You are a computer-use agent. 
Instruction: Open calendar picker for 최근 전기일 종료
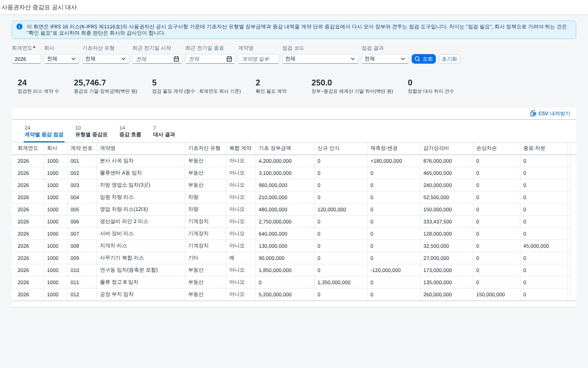[x=229, y=59]
